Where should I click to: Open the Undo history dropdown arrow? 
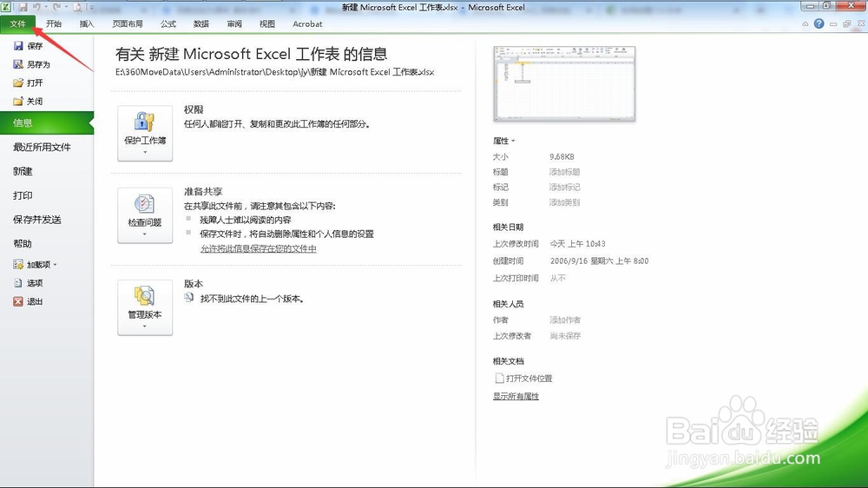coord(46,7)
